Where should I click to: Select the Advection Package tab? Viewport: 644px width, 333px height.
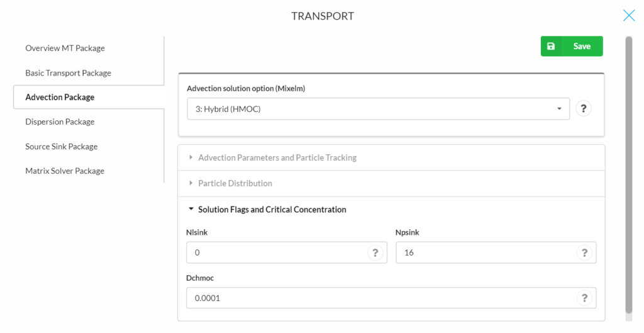pos(60,97)
